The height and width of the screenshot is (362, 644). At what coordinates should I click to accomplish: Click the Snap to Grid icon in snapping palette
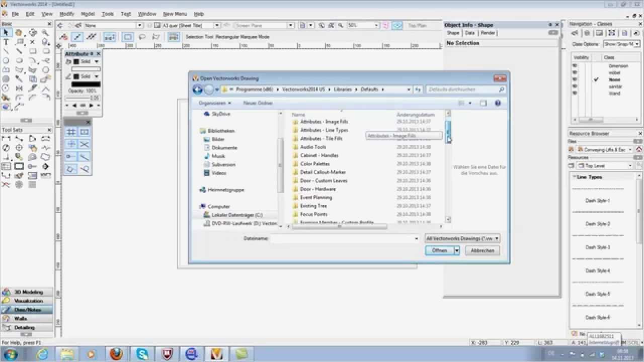(71, 132)
